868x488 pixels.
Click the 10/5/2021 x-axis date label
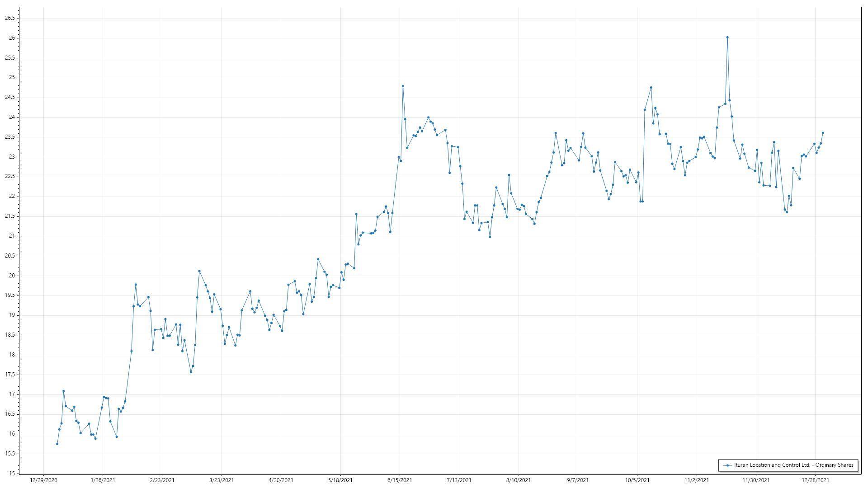(637, 480)
